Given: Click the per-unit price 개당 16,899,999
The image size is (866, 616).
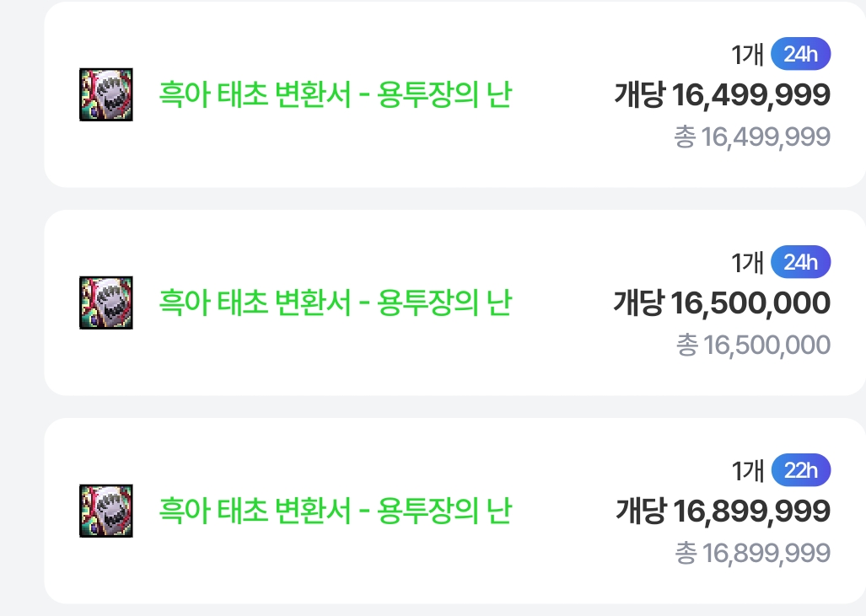Looking at the screenshot, I should click(x=722, y=512).
